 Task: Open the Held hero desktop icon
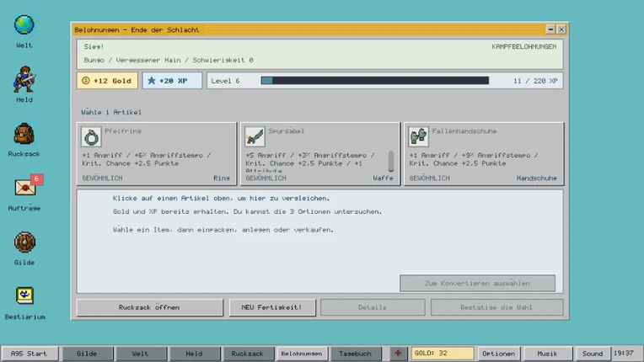click(x=24, y=79)
